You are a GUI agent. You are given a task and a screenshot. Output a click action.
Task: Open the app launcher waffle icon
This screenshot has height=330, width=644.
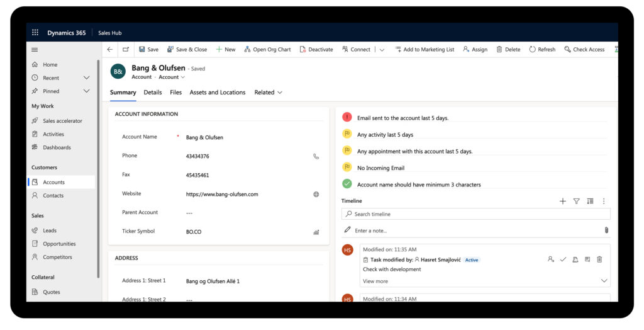pos(35,33)
